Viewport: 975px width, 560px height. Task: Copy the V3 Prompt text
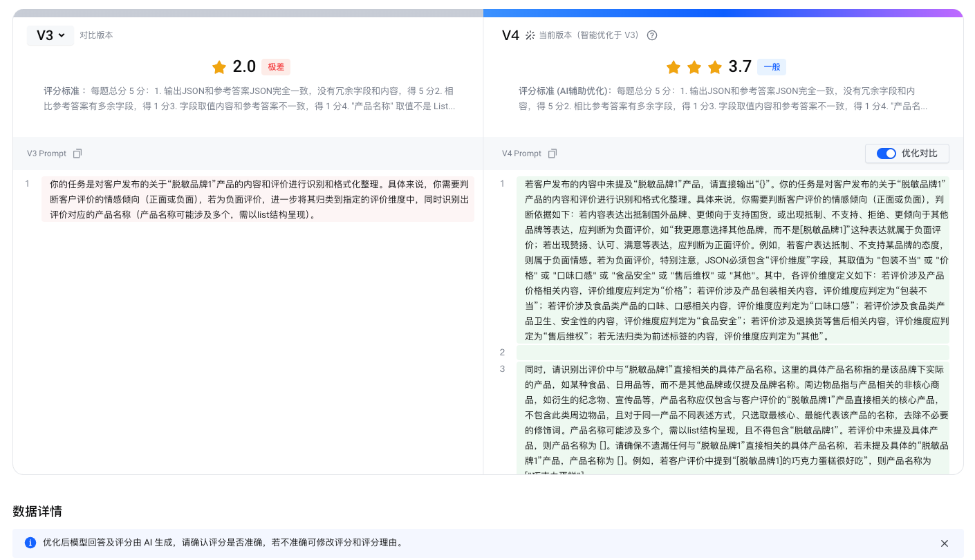(77, 153)
